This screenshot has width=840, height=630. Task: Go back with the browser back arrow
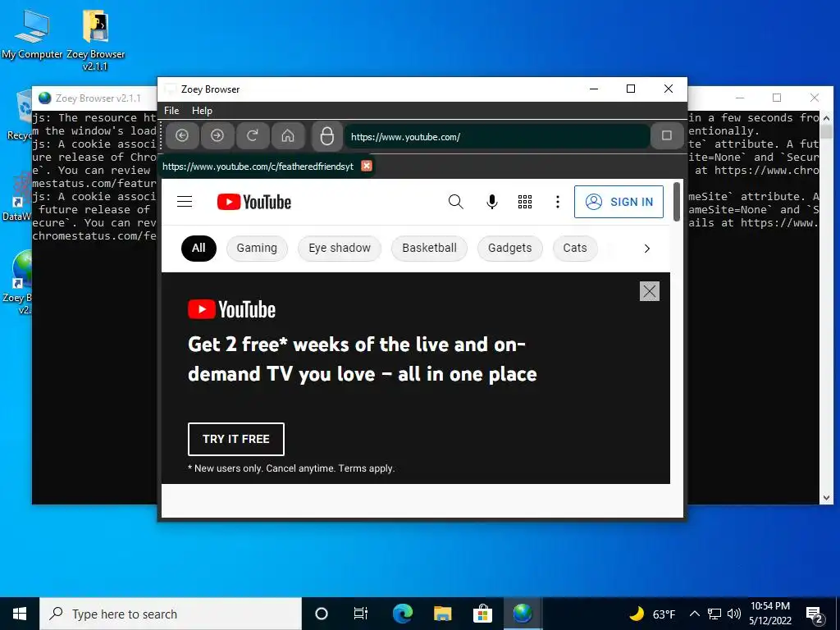click(x=182, y=136)
